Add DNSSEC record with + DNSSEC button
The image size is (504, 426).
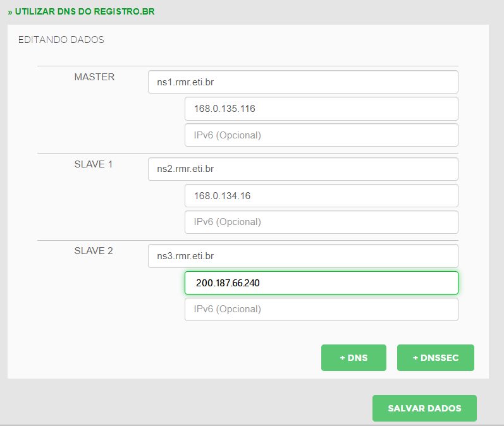click(436, 358)
